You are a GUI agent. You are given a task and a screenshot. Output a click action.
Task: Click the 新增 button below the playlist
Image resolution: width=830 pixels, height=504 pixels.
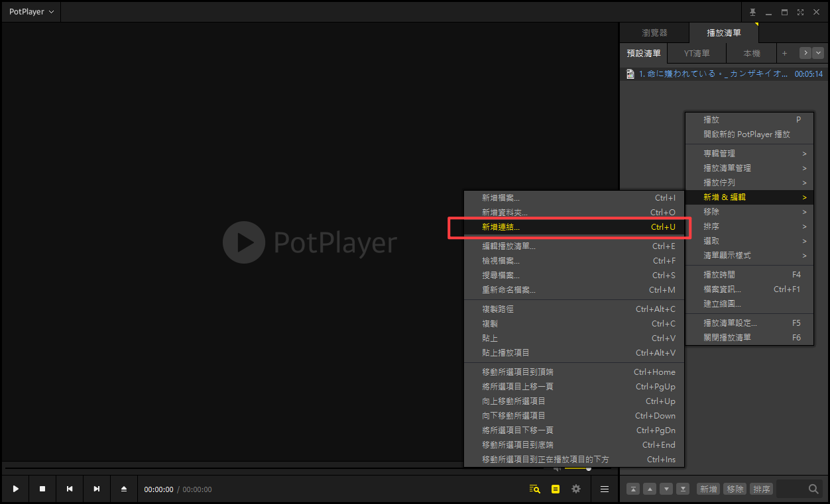click(x=709, y=489)
